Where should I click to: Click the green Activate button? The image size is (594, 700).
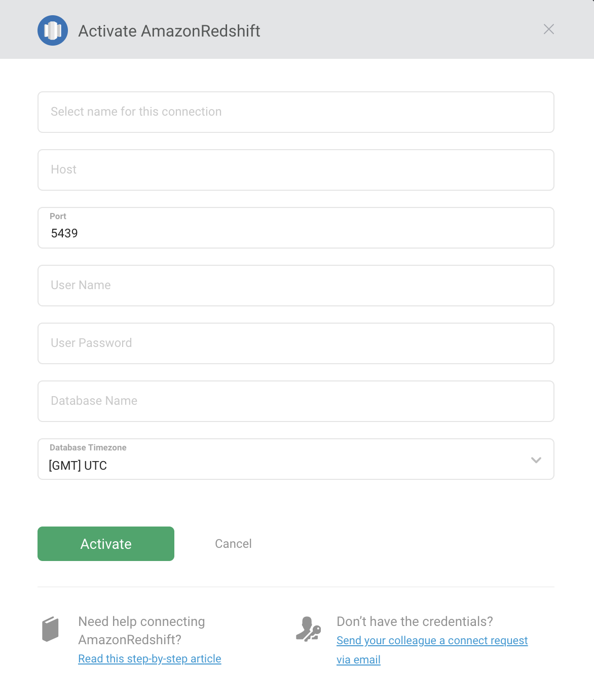tap(105, 543)
